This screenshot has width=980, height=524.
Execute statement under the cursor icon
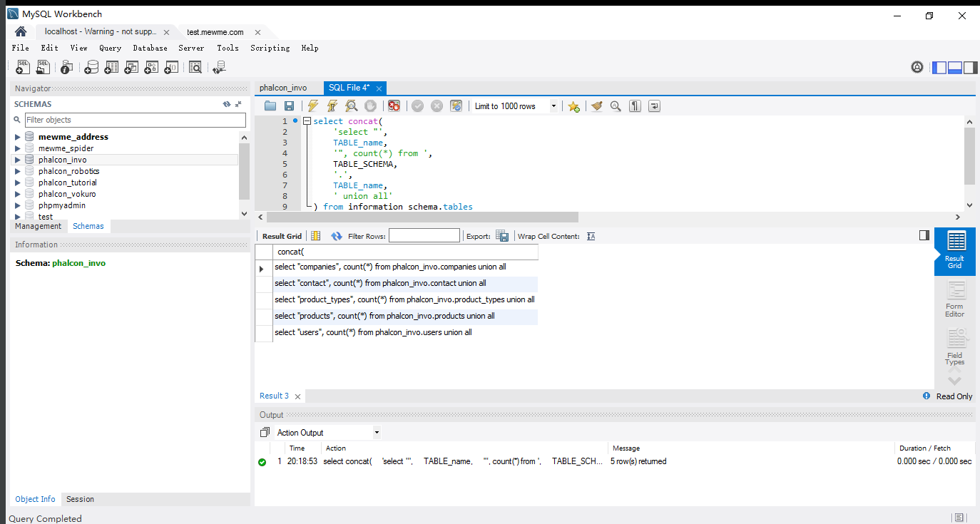pyautogui.click(x=332, y=106)
